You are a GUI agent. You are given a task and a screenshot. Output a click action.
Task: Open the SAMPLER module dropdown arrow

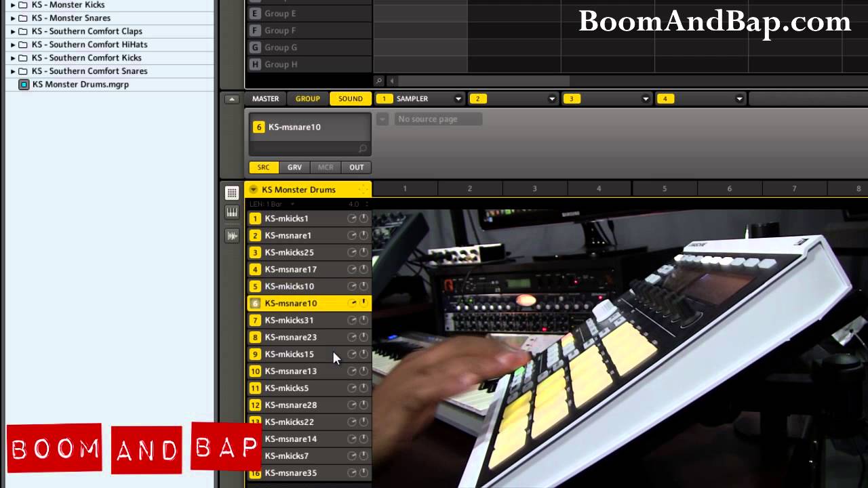458,99
